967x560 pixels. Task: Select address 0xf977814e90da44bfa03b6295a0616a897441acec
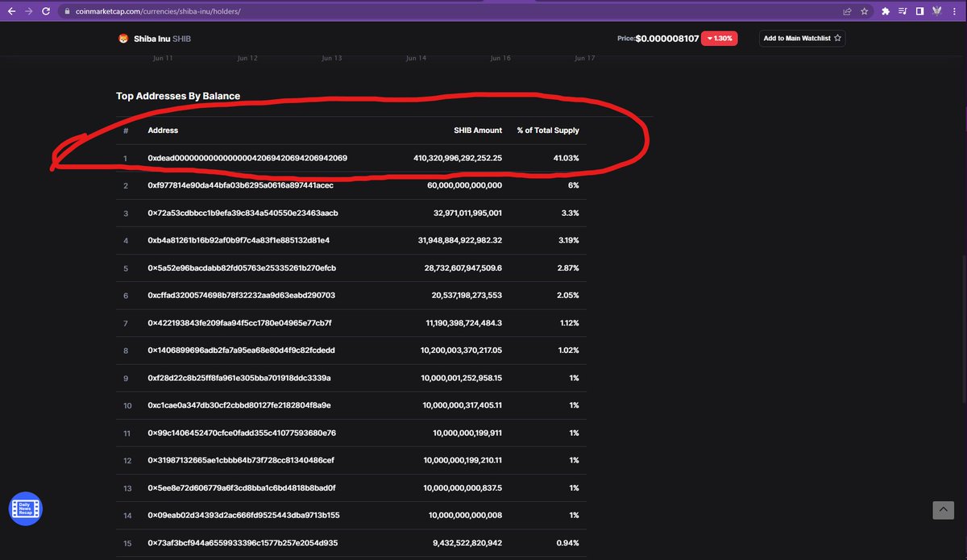tap(241, 185)
